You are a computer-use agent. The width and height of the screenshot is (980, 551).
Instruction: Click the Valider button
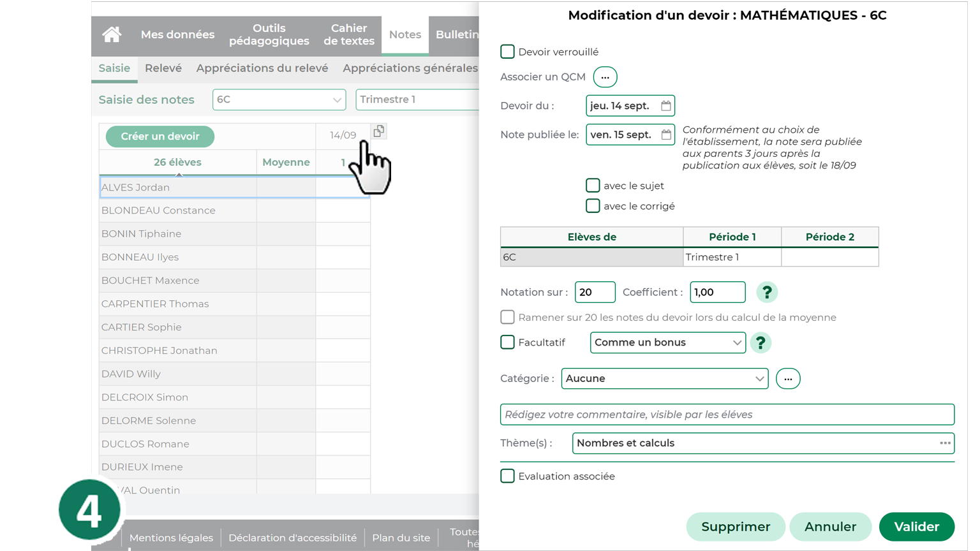917,527
